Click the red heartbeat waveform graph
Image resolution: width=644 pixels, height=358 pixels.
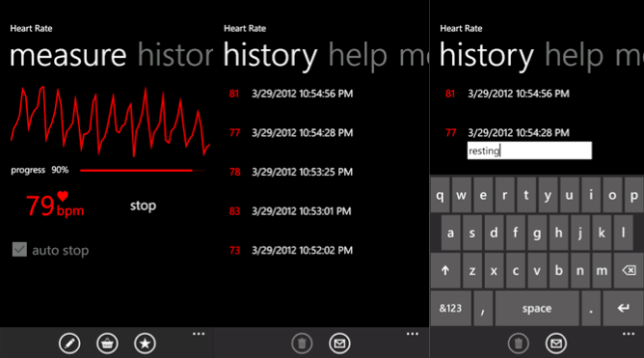click(x=110, y=122)
